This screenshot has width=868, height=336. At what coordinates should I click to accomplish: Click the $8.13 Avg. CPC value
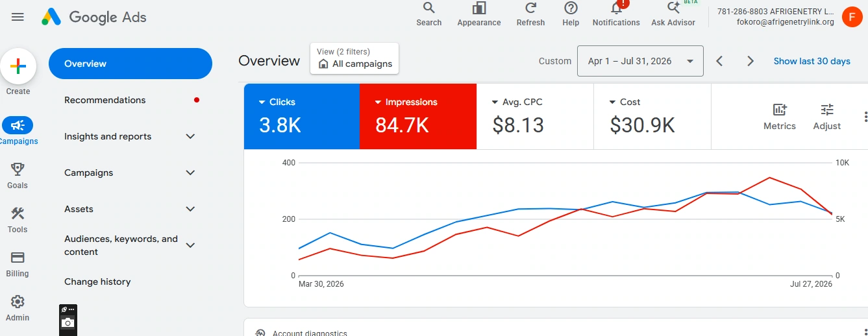[x=518, y=125]
